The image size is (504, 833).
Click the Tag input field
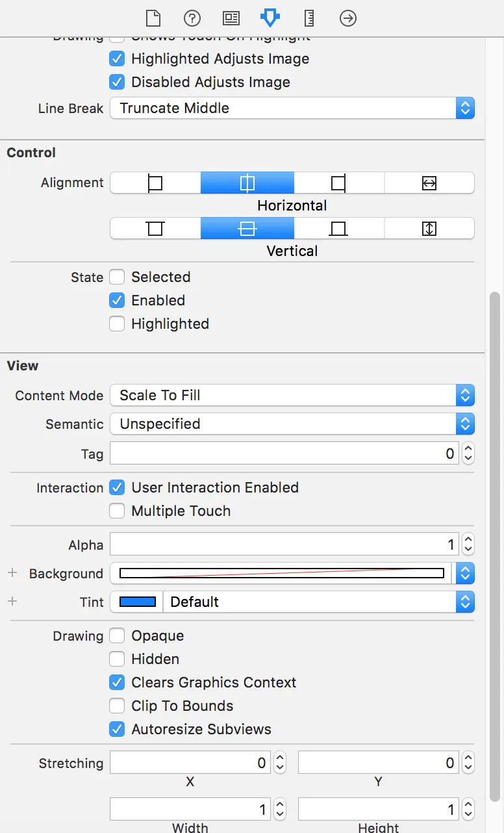coord(284,454)
